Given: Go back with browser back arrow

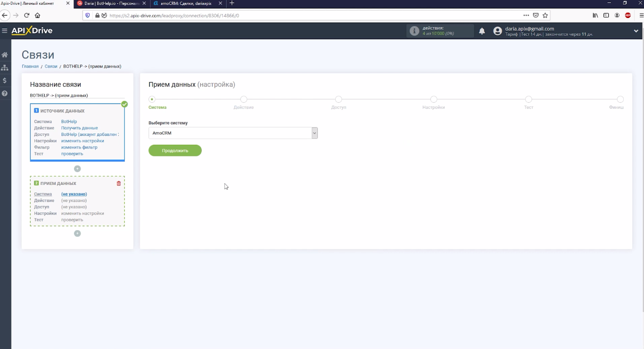Looking at the screenshot, I should tap(5, 15).
